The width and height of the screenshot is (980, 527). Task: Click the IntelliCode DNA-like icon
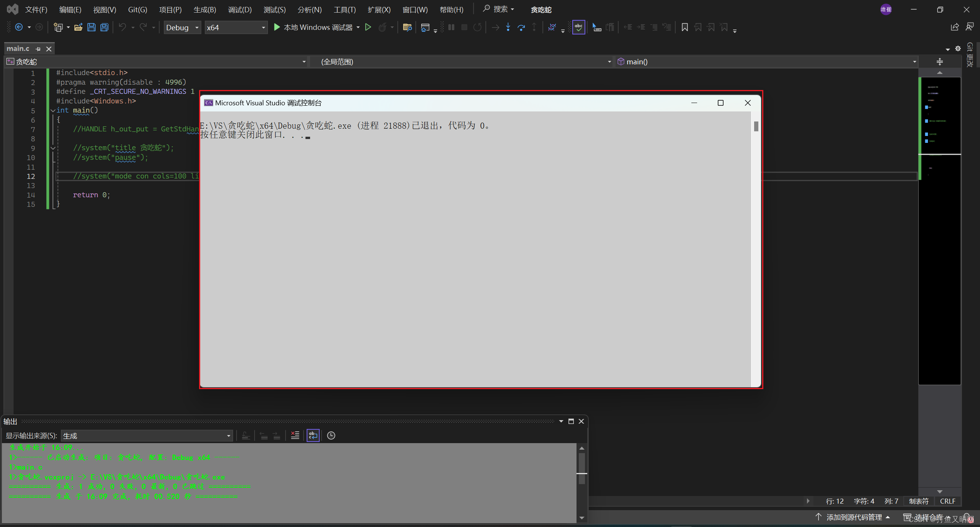[552, 27]
